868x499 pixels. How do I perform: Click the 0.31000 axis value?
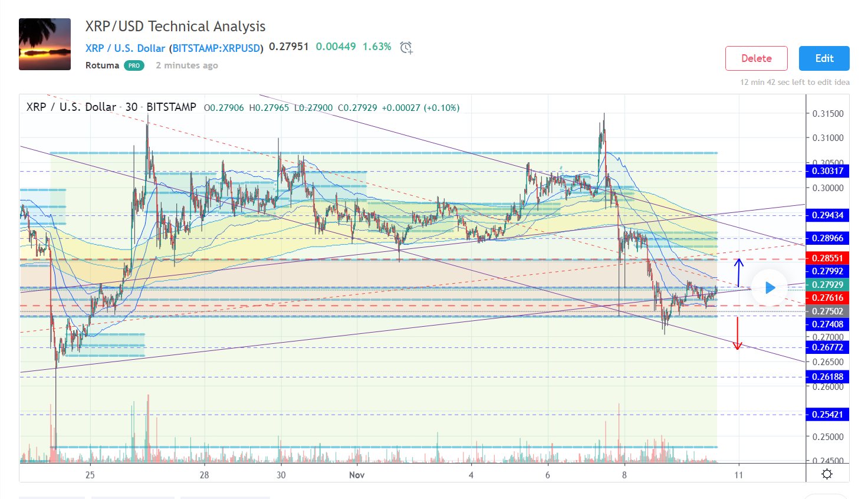pyautogui.click(x=828, y=138)
